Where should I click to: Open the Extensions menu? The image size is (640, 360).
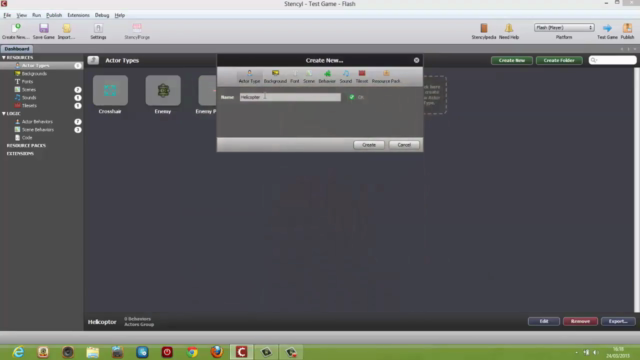click(x=78, y=15)
